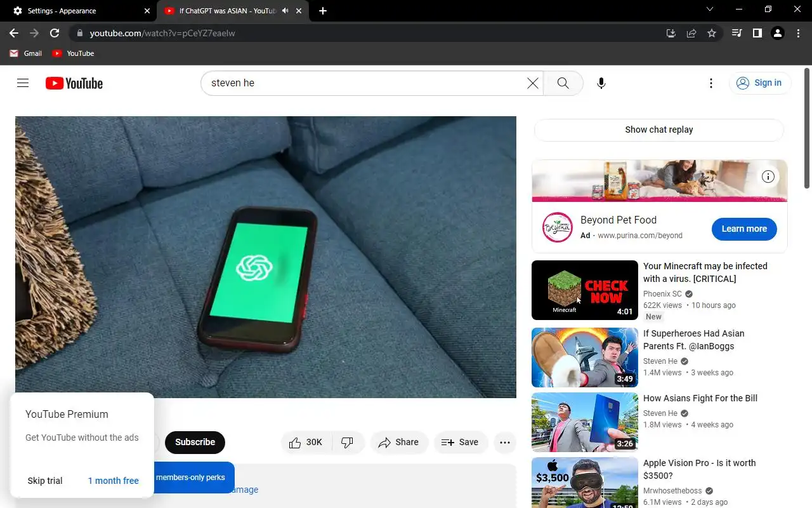Switch to the Settings - Appearance tab

(x=79, y=11)
